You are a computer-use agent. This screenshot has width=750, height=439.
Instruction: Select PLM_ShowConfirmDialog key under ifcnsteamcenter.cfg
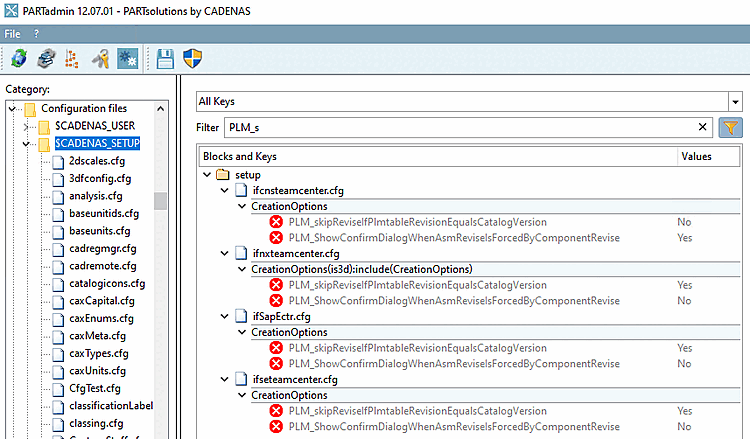click(454, 238)
